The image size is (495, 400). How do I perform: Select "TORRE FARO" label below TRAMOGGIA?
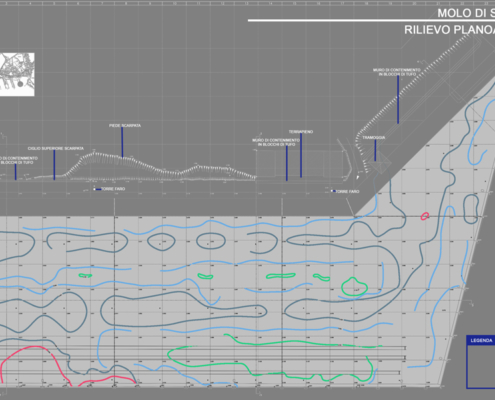point(347,191)
